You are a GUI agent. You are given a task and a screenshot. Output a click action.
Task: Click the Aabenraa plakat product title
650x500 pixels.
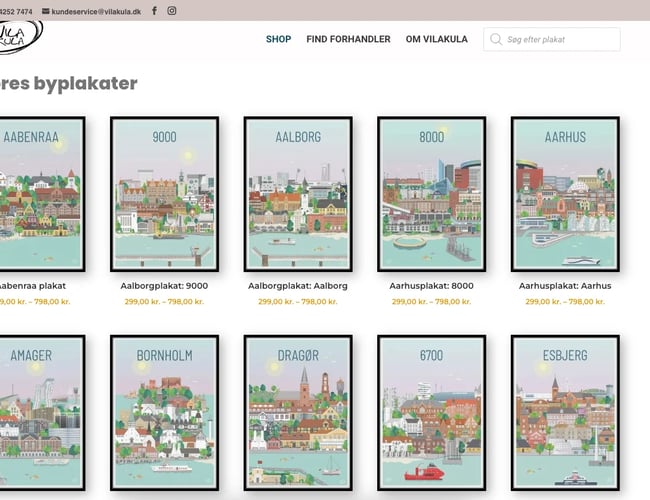(x=33, y=286)
